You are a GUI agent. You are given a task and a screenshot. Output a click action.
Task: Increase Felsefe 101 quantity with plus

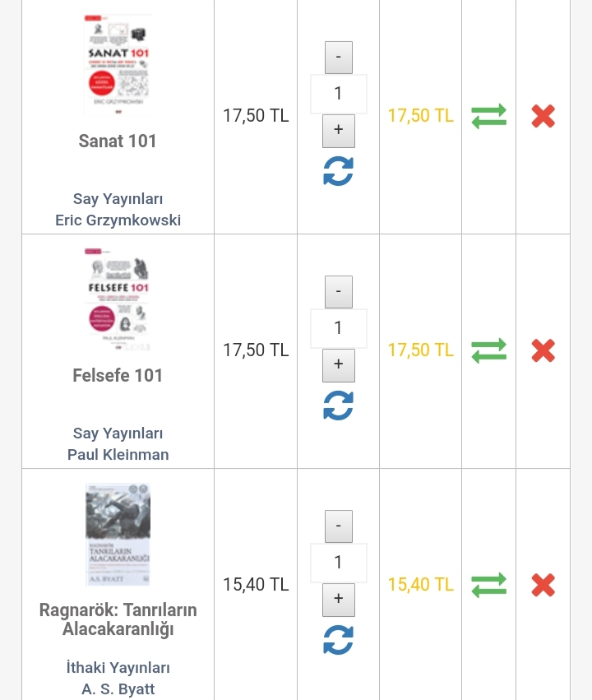[x=338, y=365]
